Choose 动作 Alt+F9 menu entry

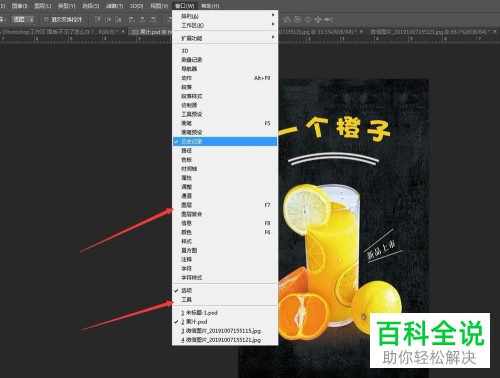[x=225, y=78]
